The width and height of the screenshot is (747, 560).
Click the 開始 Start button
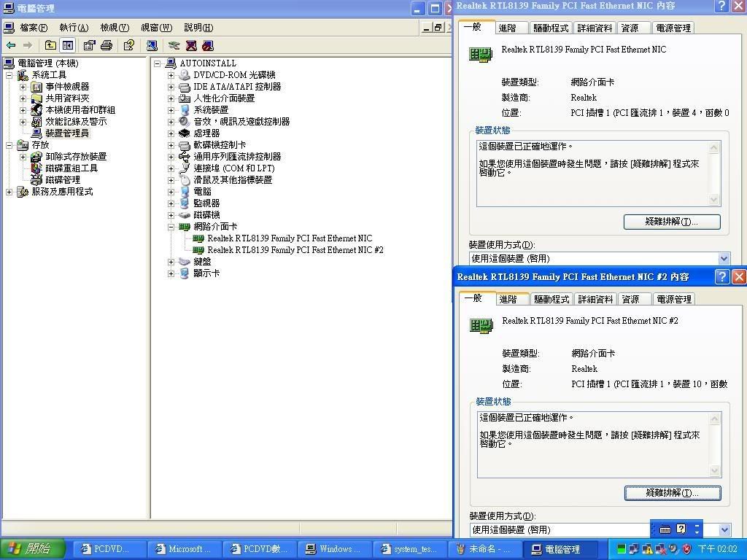[32, 549]
